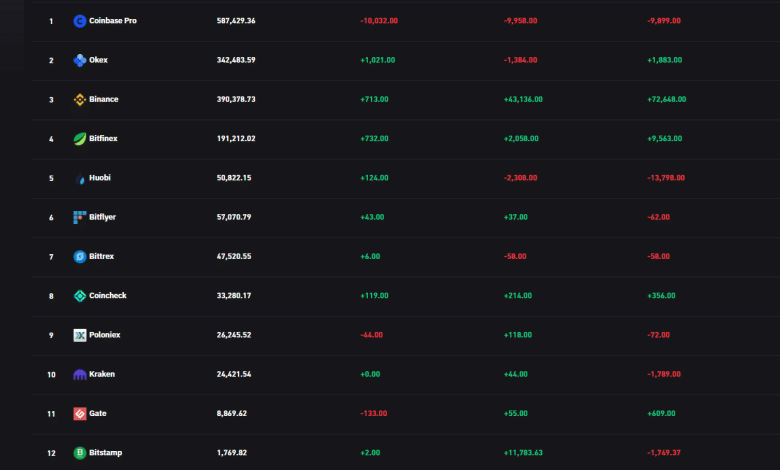Click the Coinbase Pro logo icon

pos(80,21)
